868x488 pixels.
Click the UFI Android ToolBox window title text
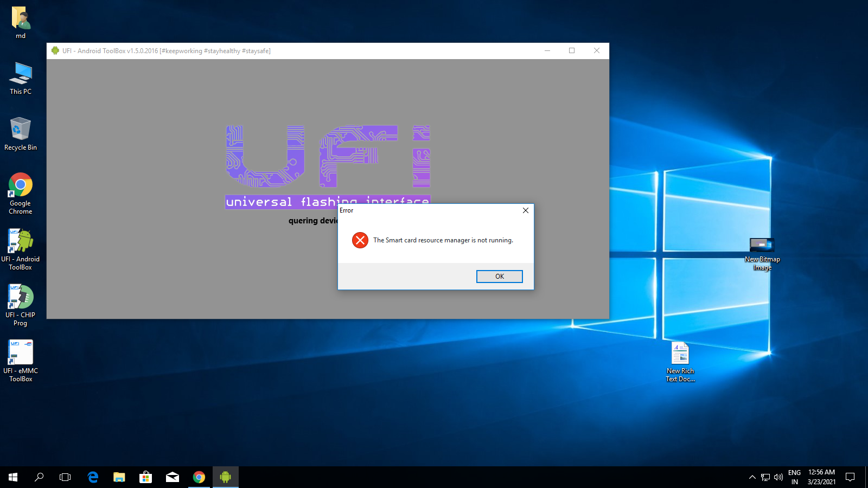coord(166,51)
